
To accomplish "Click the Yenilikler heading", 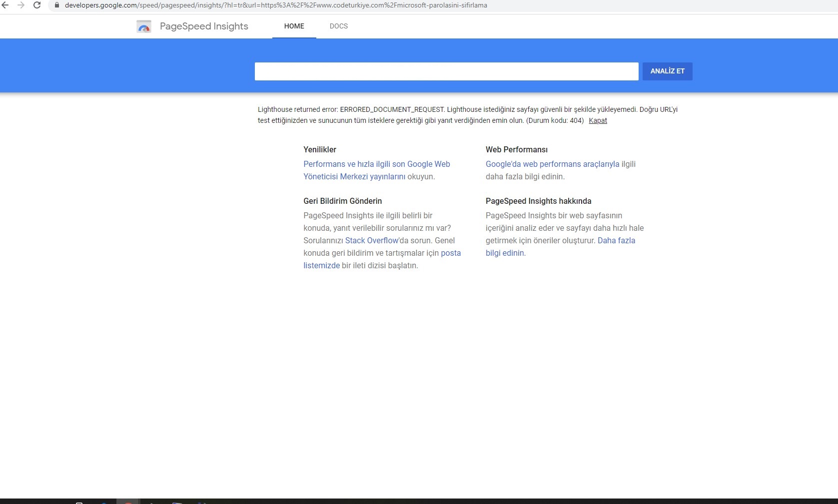I will pyautogui.click(x=320, y=149).
